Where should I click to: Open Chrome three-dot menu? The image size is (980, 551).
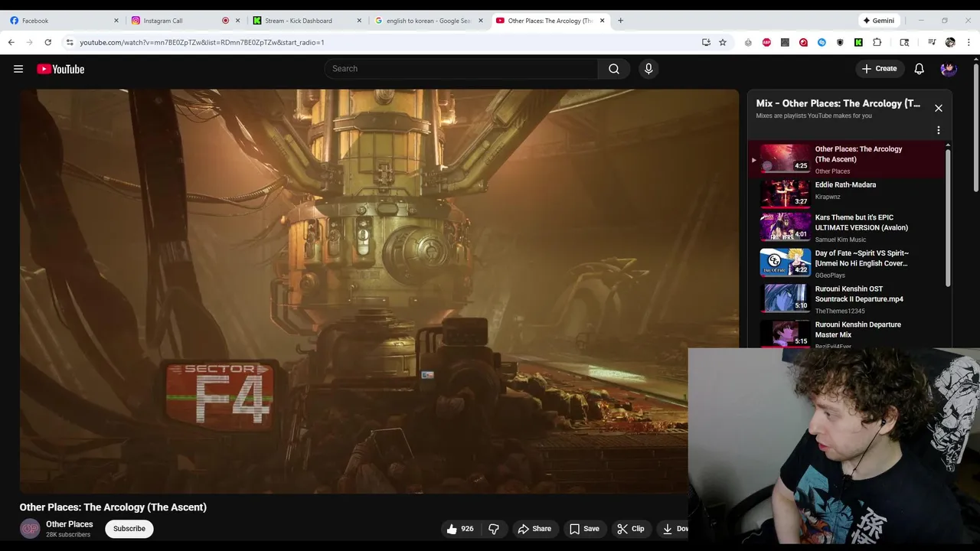(x=969, y=42)
